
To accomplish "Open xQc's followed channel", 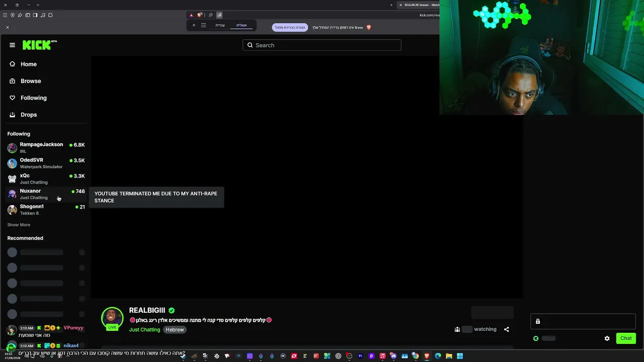I will pos(46,179).
